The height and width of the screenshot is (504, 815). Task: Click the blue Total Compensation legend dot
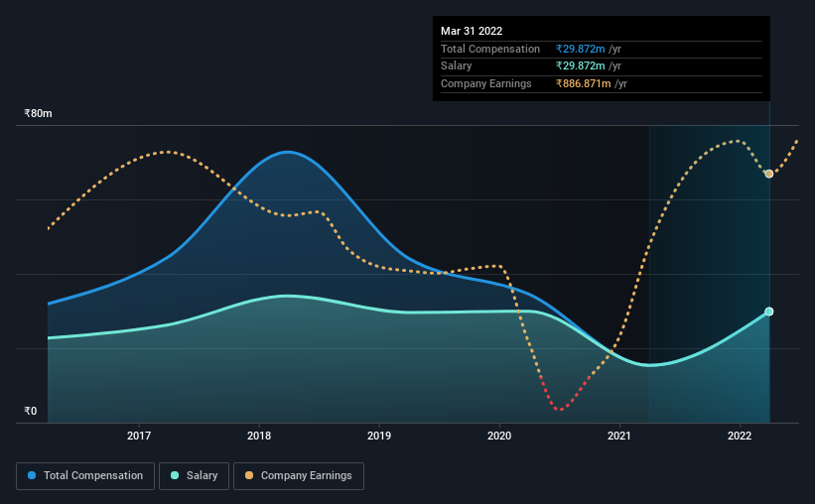32,475
